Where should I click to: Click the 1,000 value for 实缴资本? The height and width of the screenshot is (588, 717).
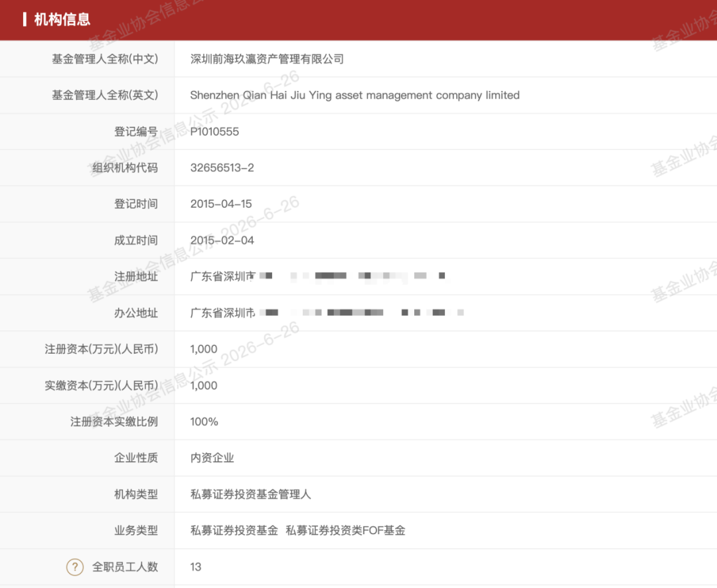pyautogui.click(x=204, y=386)
